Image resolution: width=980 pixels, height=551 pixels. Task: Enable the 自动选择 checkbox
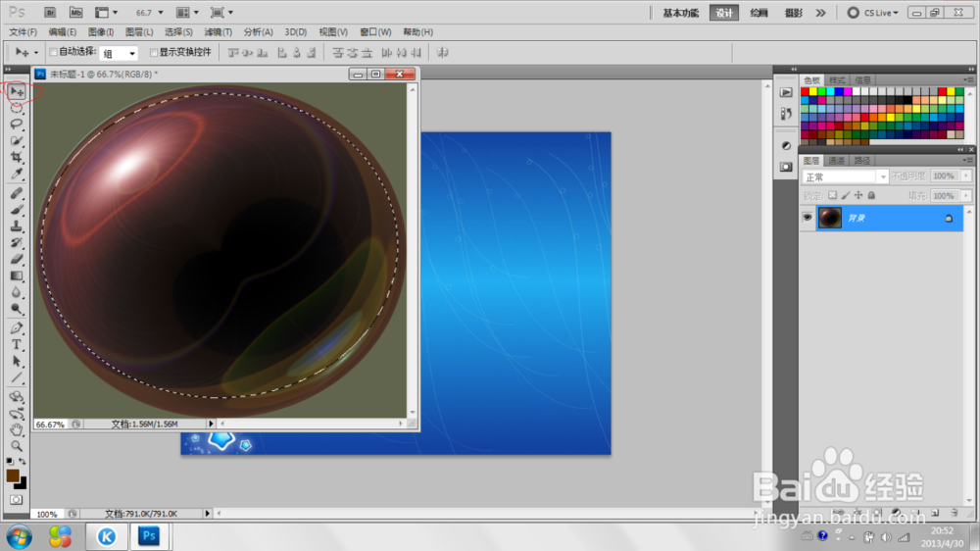coord(53,52)
